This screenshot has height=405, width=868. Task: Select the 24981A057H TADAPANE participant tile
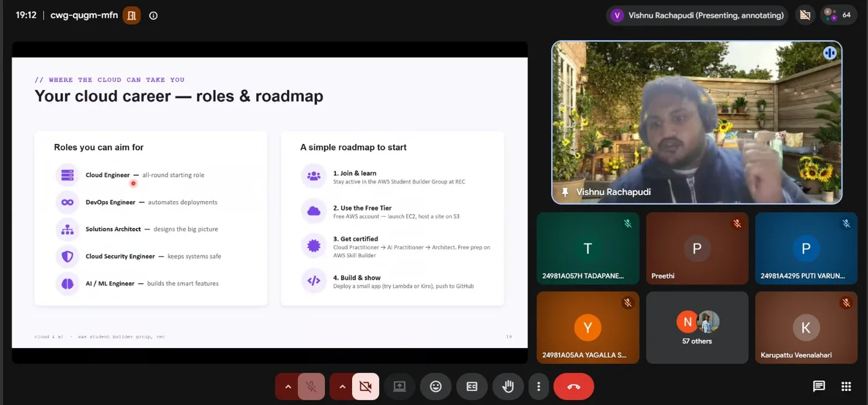tap(588, 249)
